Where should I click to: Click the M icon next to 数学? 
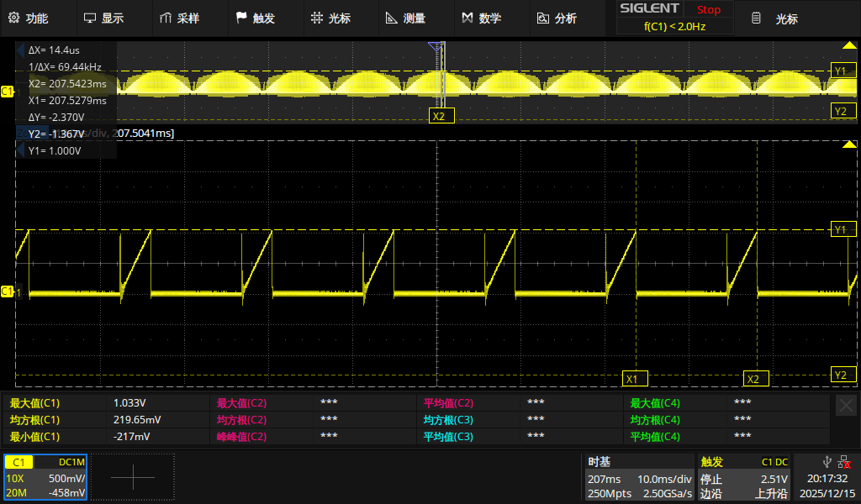(467, 18)
